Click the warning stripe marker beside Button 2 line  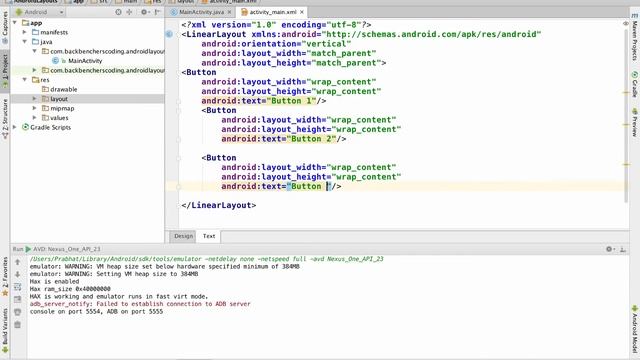626,124
